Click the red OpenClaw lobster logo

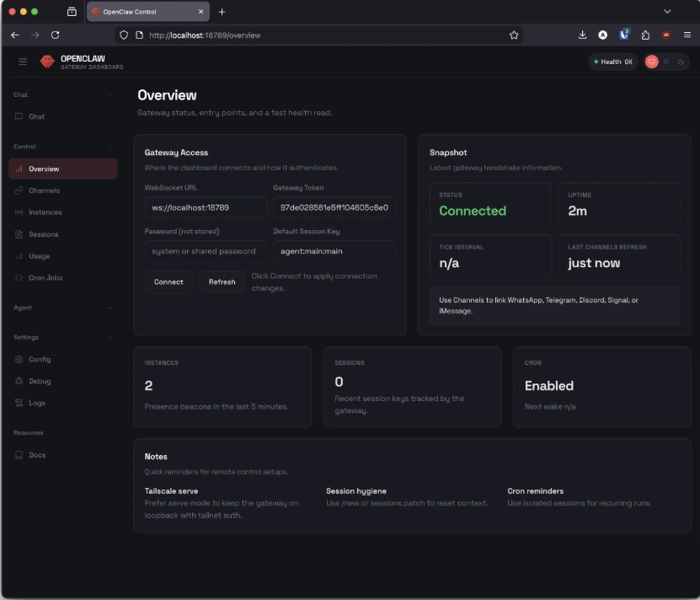point(47,62)
